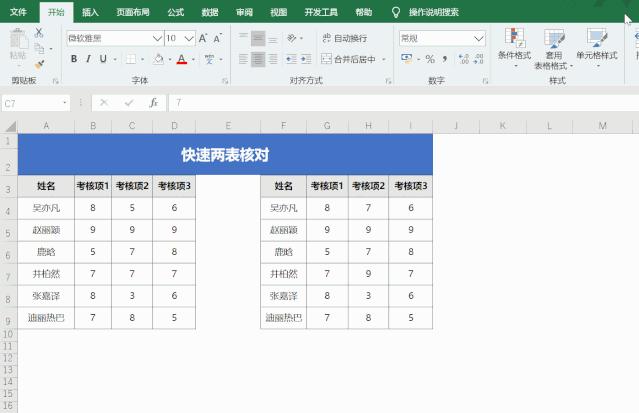The image size is (639, 413).
Task: Increase decimal places
Action: 463,59
